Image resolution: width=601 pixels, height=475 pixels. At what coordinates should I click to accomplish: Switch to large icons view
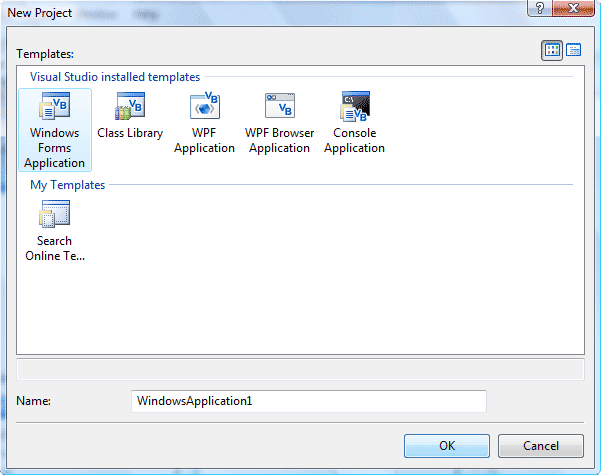point(552,50)
